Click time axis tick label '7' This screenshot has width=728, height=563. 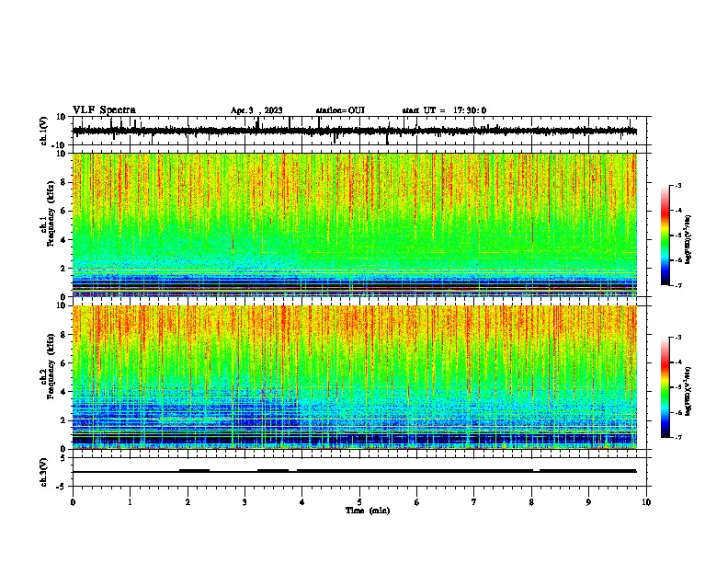coord(474,502)
